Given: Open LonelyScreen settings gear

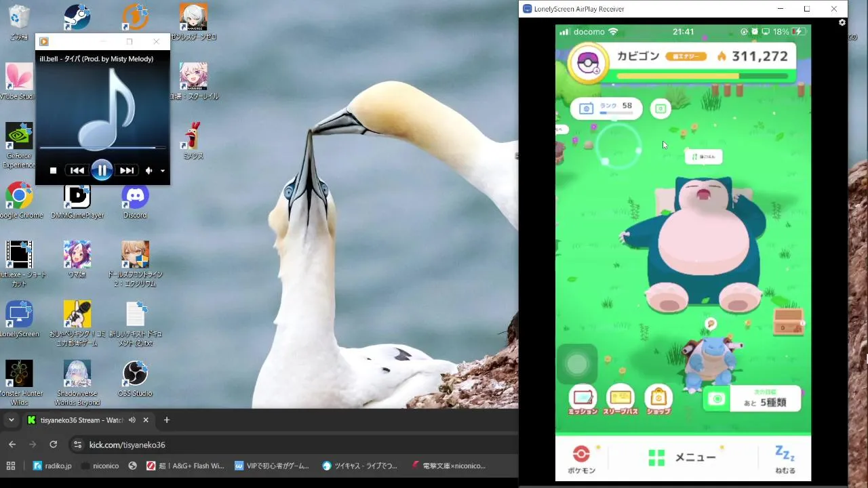Looking at the screenshot, I should click(x=842, y=22).
